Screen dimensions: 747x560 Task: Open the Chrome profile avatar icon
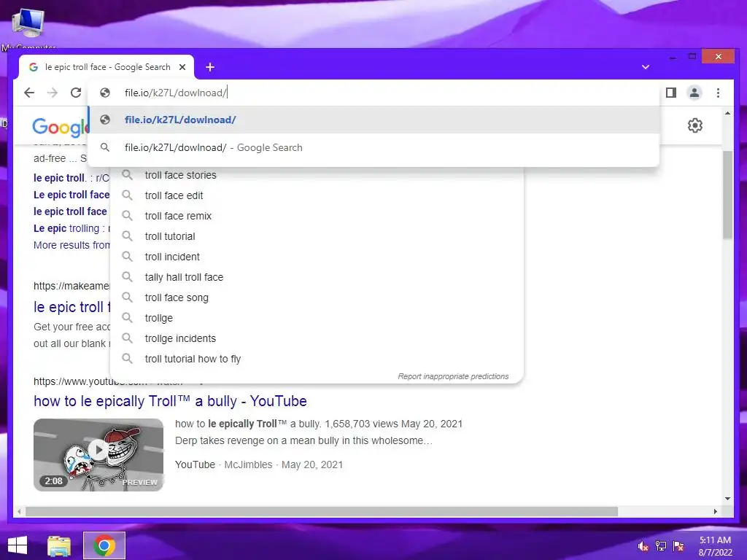click(694, 93)
